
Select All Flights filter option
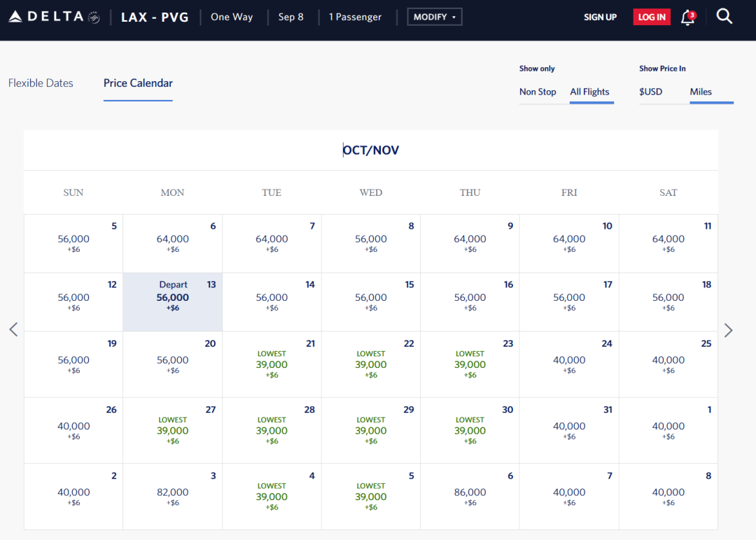coord(589,92)
